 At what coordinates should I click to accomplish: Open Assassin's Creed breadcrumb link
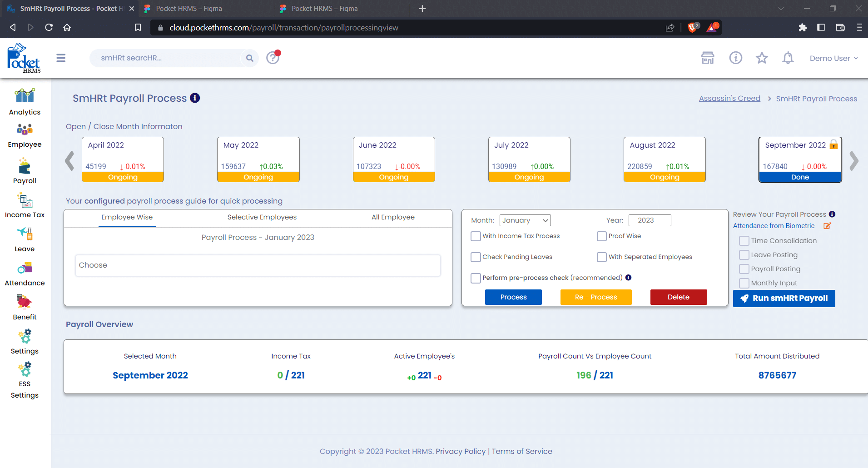pos(729,99)
